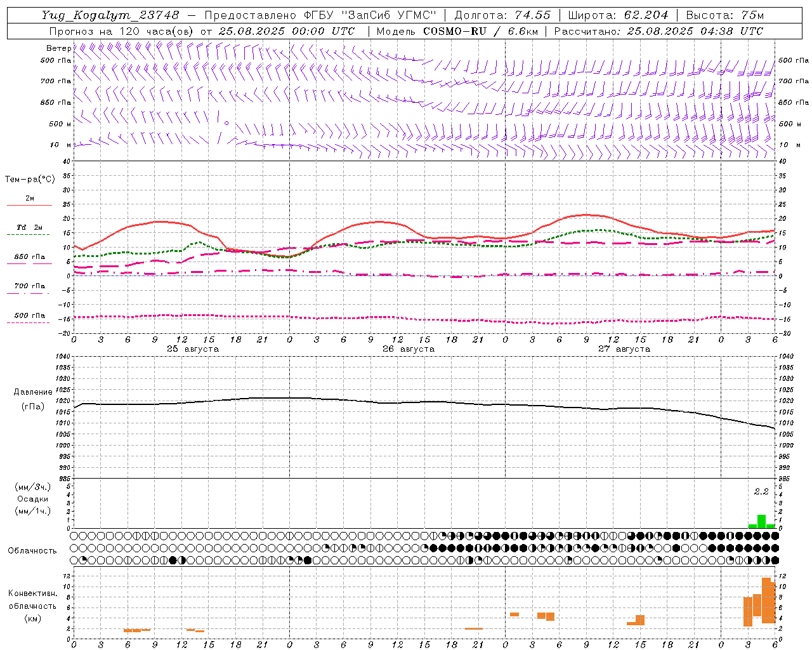Click the Конвективн. convective cloud label
The height and width of the screenshot is (650, 812).
pyautogui.click(x=32, y=594)
